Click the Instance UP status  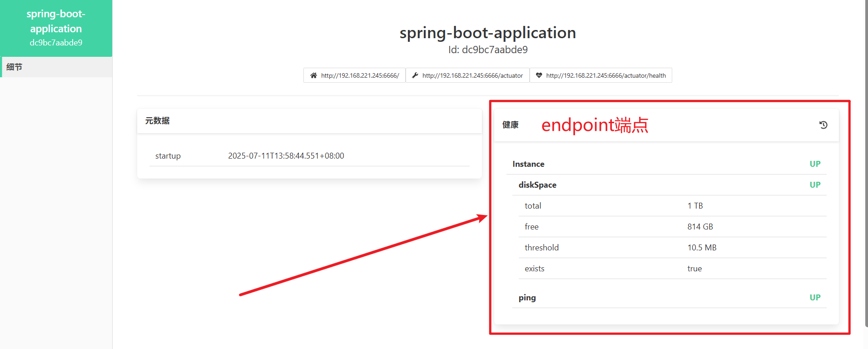(815, 164)
